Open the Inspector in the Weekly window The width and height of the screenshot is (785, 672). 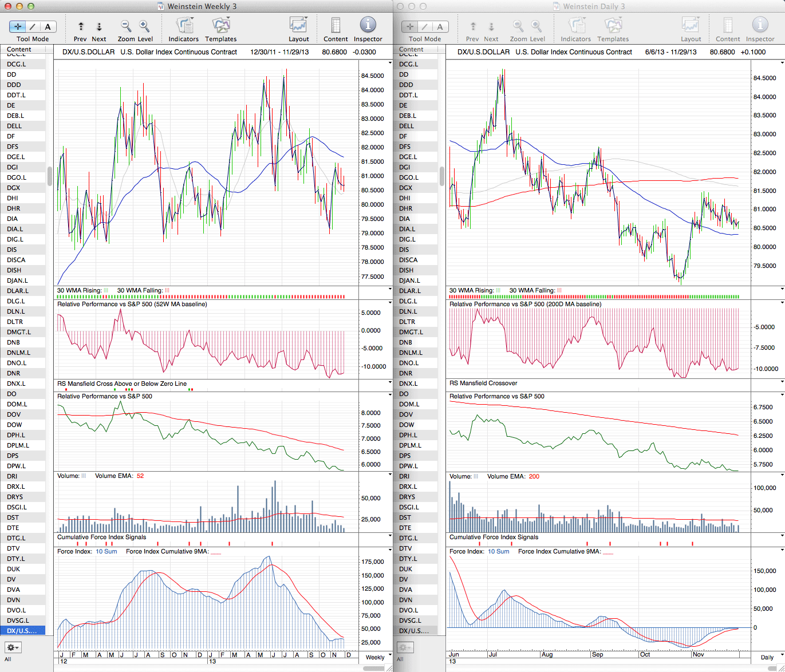(x=368, y=25)
